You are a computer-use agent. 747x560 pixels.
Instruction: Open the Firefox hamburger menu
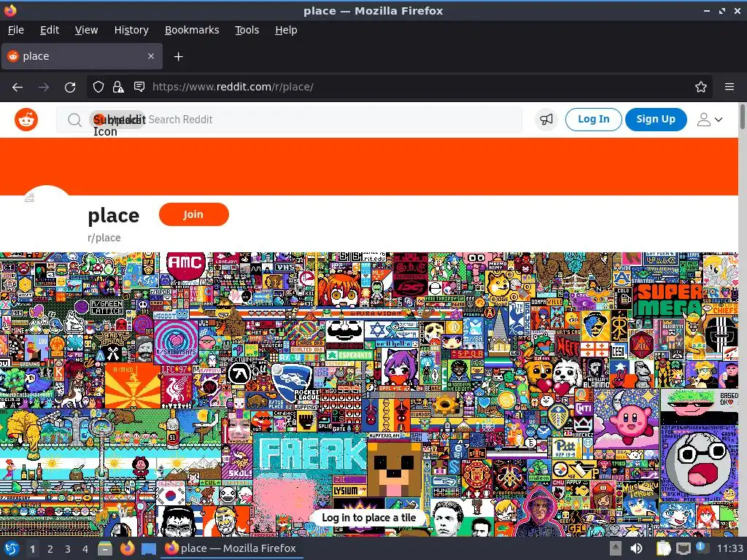729,87
